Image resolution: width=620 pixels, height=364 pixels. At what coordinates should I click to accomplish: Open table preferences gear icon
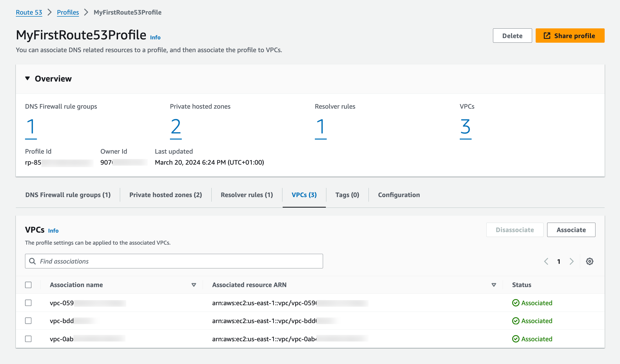tap(590, 261)
